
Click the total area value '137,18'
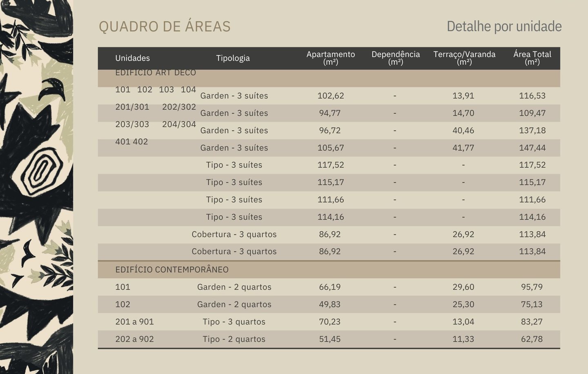click(532, 130)
